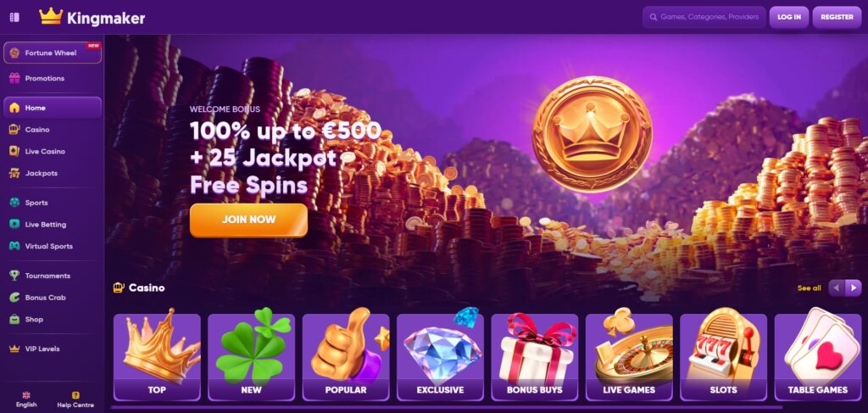Open the Help Centre
This screenshot has width=868, height=413.
(75, 399)
